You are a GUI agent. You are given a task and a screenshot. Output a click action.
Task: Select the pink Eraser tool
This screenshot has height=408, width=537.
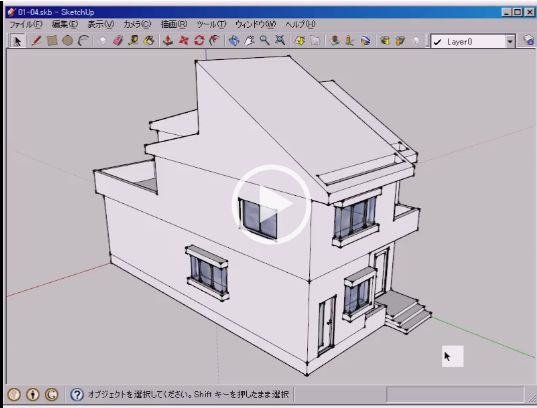pyautogui.click(x=117, y=41)
